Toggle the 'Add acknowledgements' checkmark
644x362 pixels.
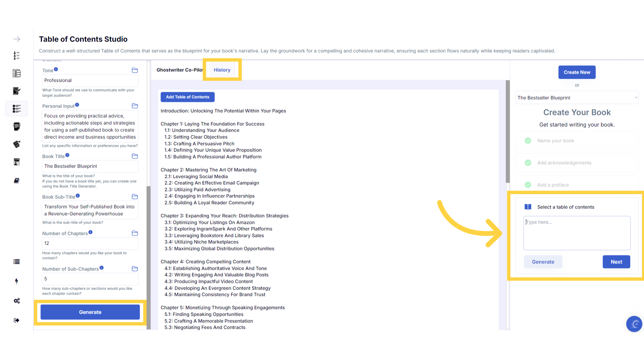click(x=528, y=163)
